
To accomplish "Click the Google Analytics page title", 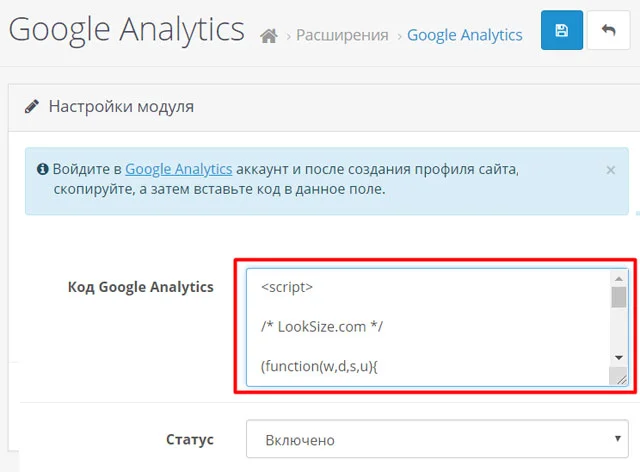I will click(x=127, y=30).
